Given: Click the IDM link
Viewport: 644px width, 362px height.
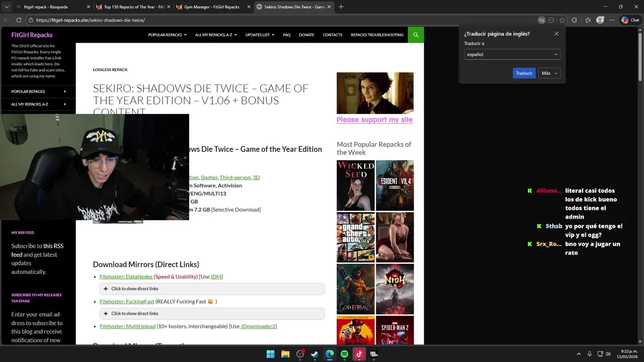Looking at the screenshot, I should point(216,277).
